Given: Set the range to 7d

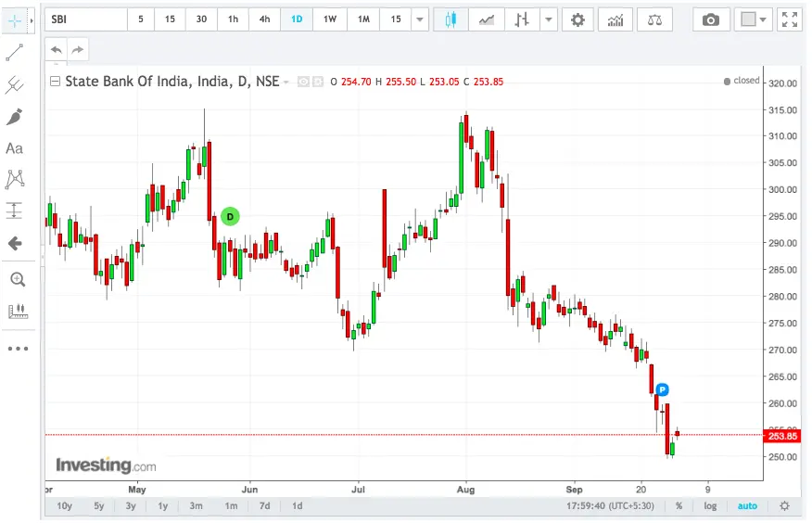Looking at the screenshot, I should point(264,506).
